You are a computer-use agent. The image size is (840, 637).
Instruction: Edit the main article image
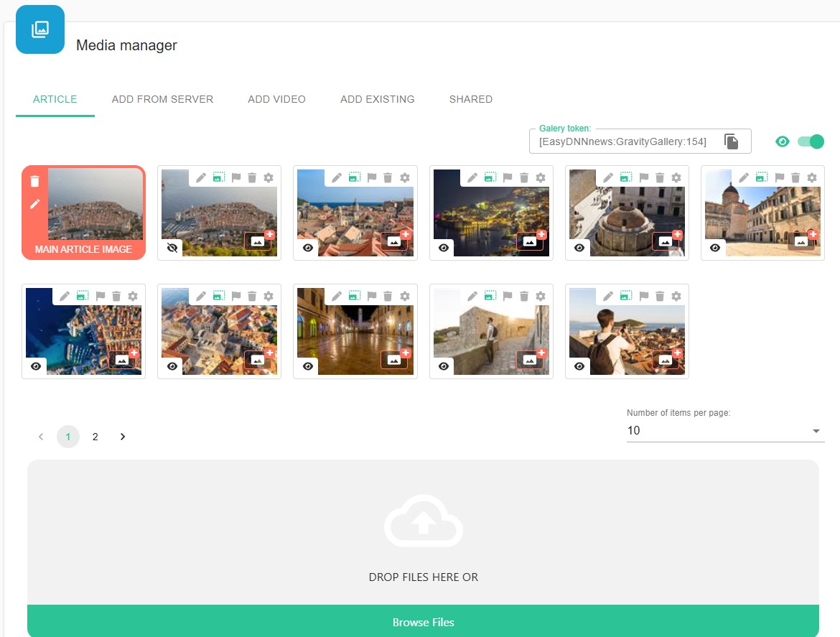coord(34,205)
